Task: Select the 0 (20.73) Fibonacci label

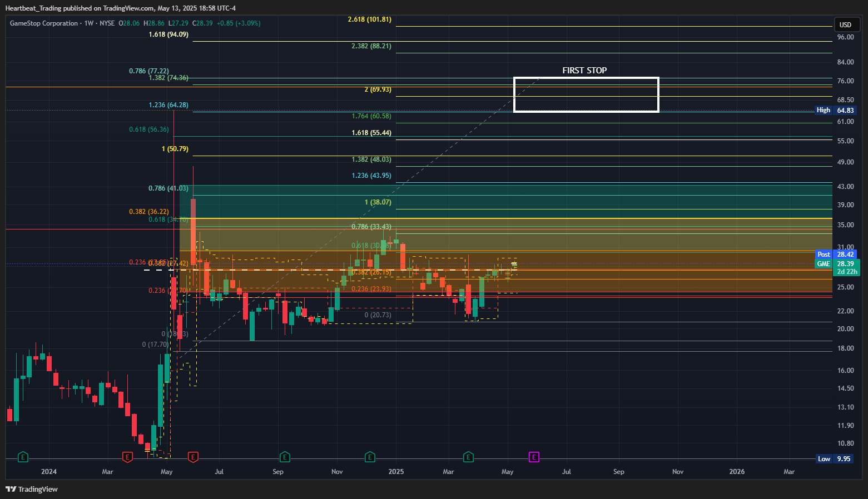Action: [378, 315]
